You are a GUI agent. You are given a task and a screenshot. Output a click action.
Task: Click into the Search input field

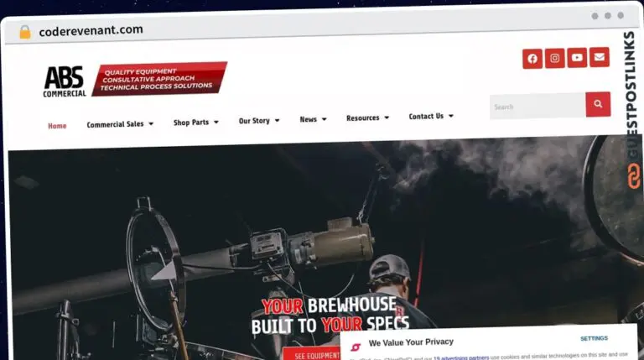[x=538, y=107]
